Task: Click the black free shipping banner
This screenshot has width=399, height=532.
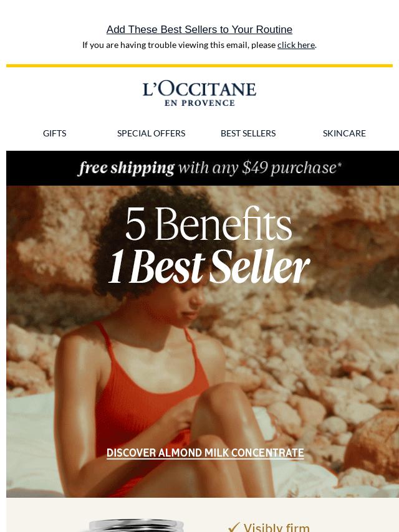Action: [x=203, y=168]
